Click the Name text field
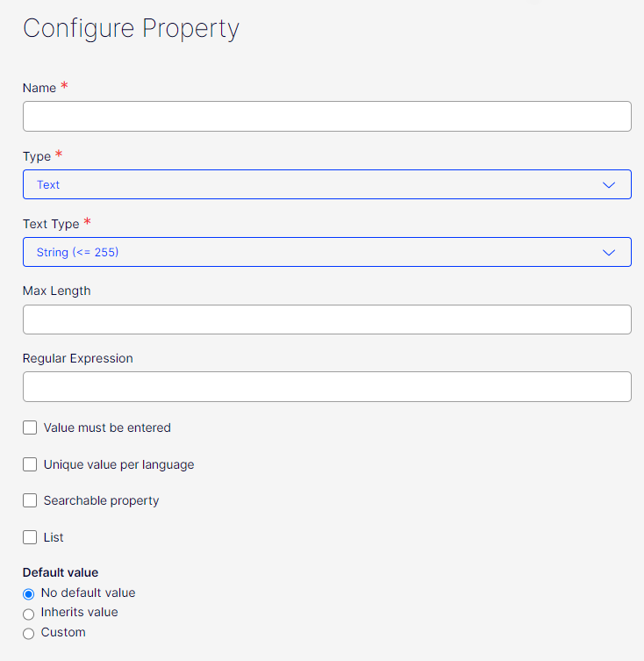This screenshot has height=661, width=644. click(x=326, y=116)
